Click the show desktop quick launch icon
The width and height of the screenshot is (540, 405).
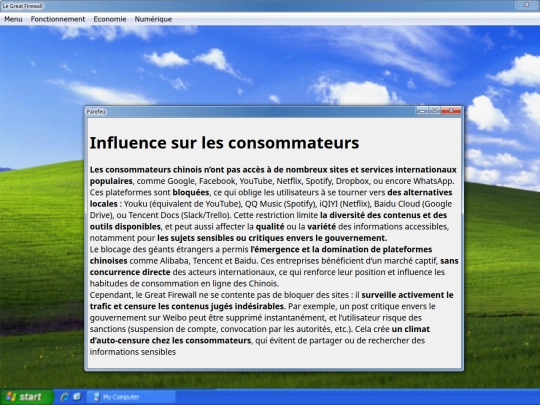77,397
